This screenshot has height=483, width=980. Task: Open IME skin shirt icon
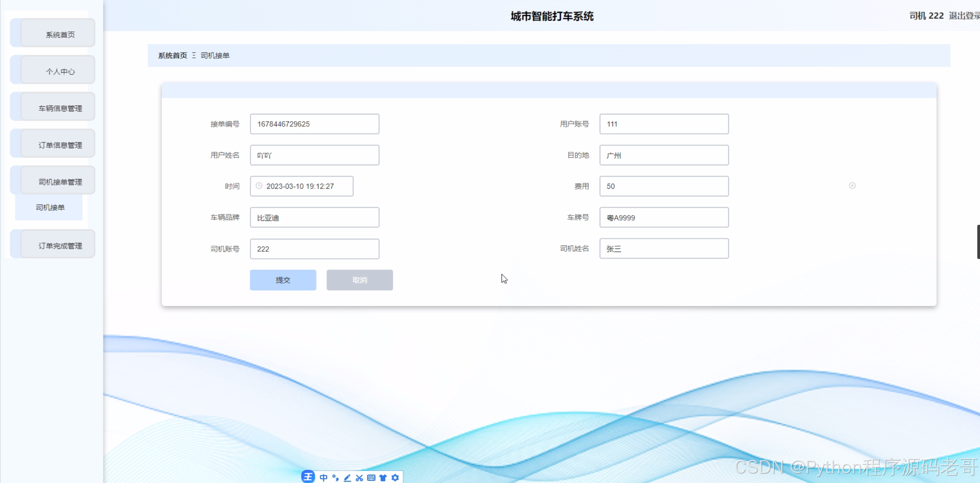tap(383, 478)
